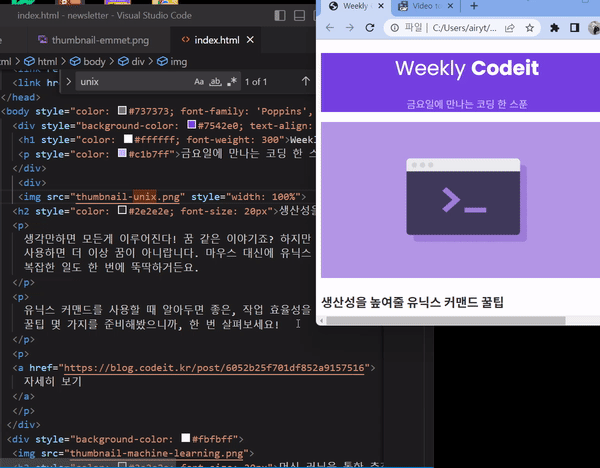Image resolution: width=600 pixels, height=468 pixels.
Task: Go back in browser
Action: 330,28
